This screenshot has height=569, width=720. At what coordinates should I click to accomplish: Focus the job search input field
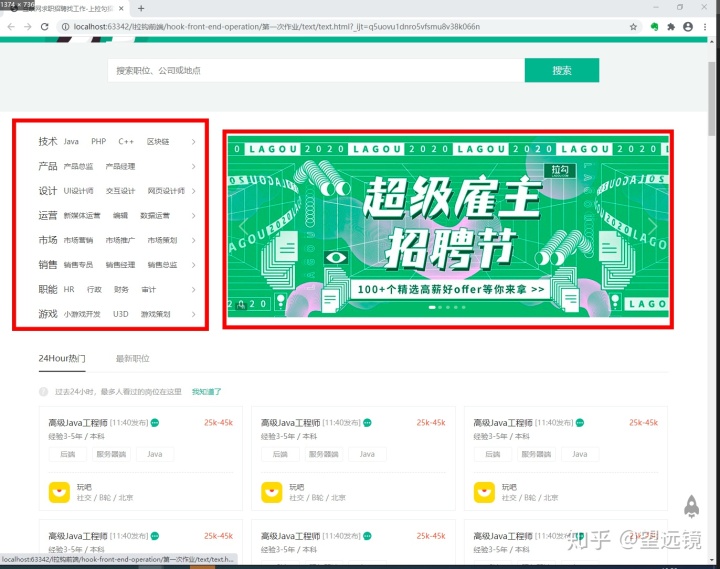[x=316, y=70]
